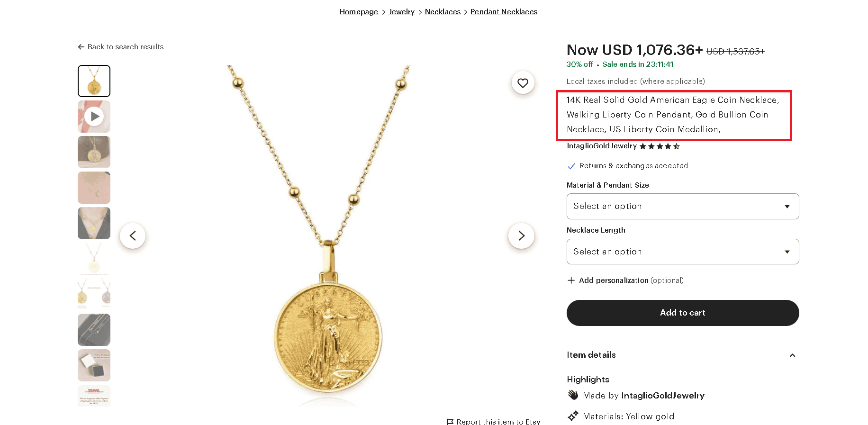Favorite the necklace with the heart icon
The image size is (868, 425).
tap(523, 82)
